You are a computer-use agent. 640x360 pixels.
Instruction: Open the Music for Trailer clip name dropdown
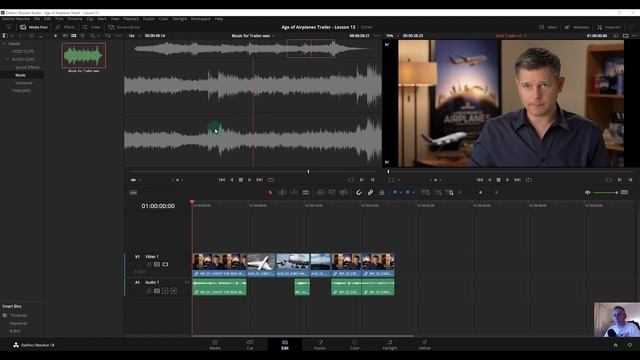(x=253, y=36)
